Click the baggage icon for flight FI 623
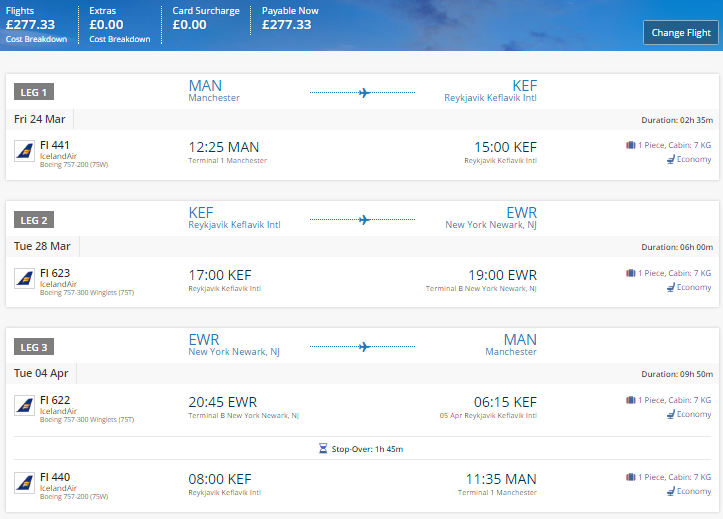Screen dimensions: 723x519 (630, 273)
